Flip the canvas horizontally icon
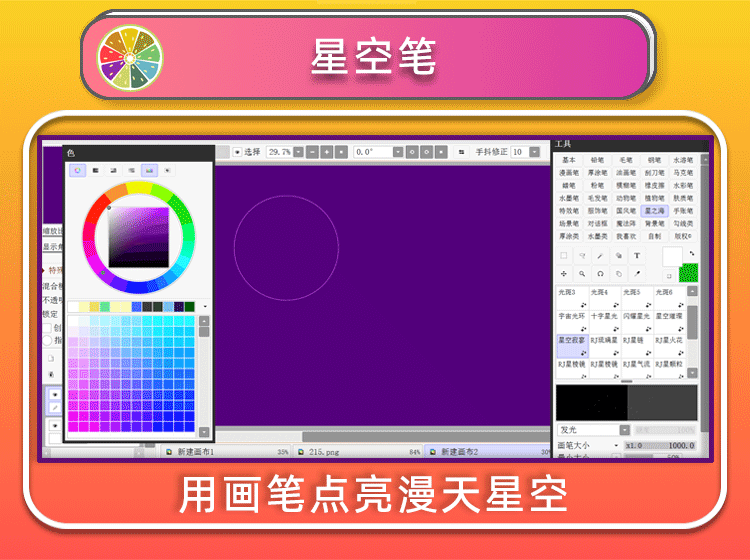This screenshot has width=750, height=560. (461, 152)
